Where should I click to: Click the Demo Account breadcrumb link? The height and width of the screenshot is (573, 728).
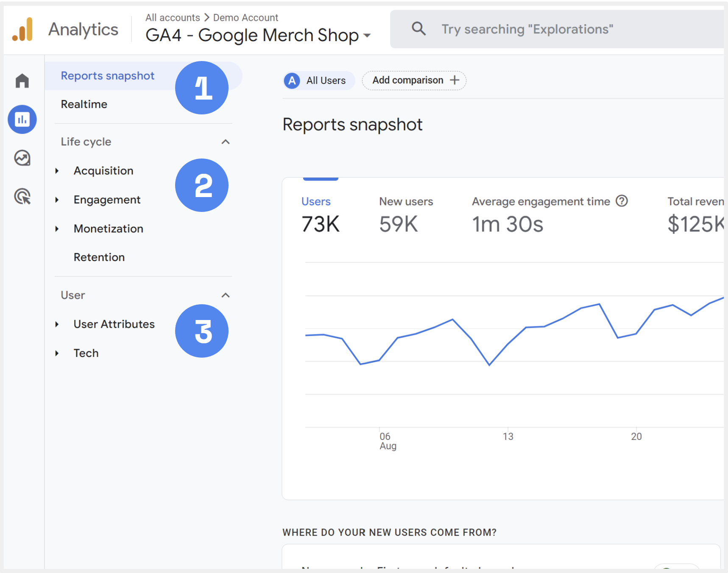click(245, 18)
